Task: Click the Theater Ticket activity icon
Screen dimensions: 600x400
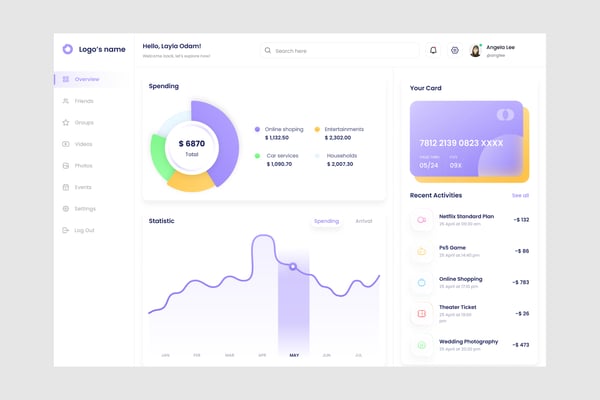Action: (422, 313)
